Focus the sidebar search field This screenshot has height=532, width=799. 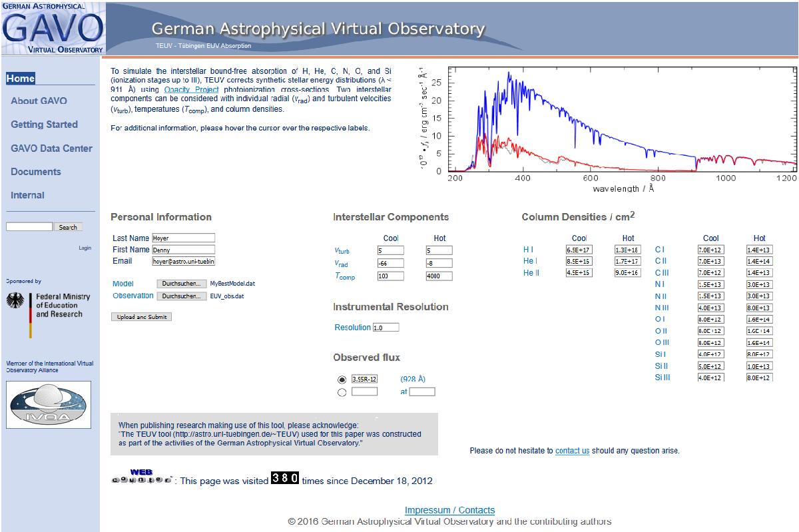point(29,227)
